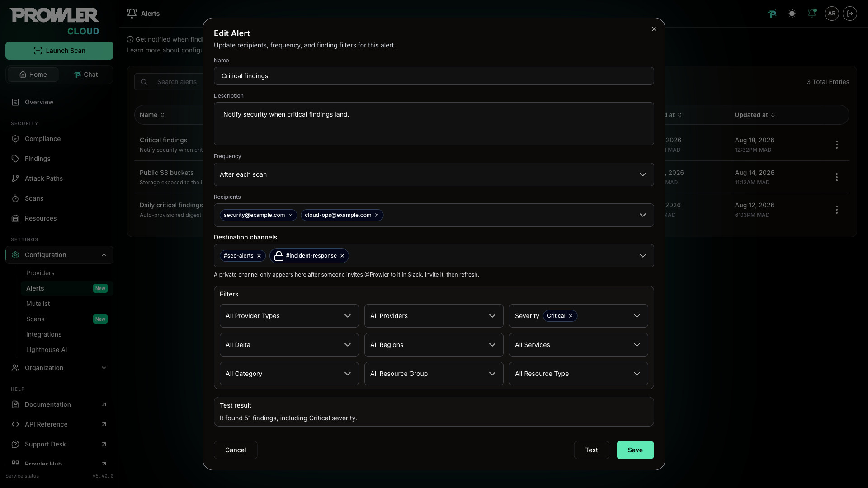This screenshot has height=488, width=868.
Task: Open All Category filter
Action: tap(289, 374)
